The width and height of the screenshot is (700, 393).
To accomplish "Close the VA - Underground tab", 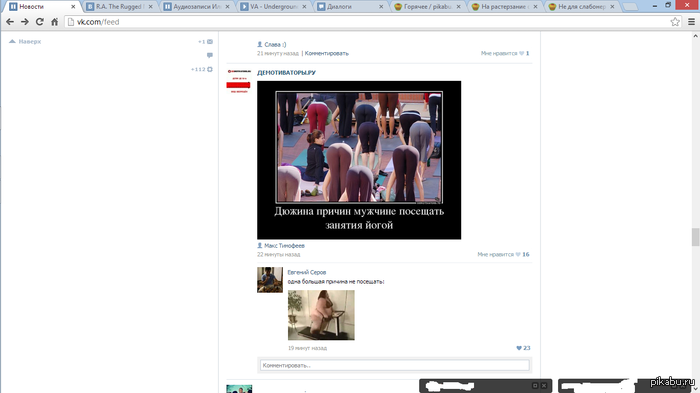I will (x=304, y=7).
